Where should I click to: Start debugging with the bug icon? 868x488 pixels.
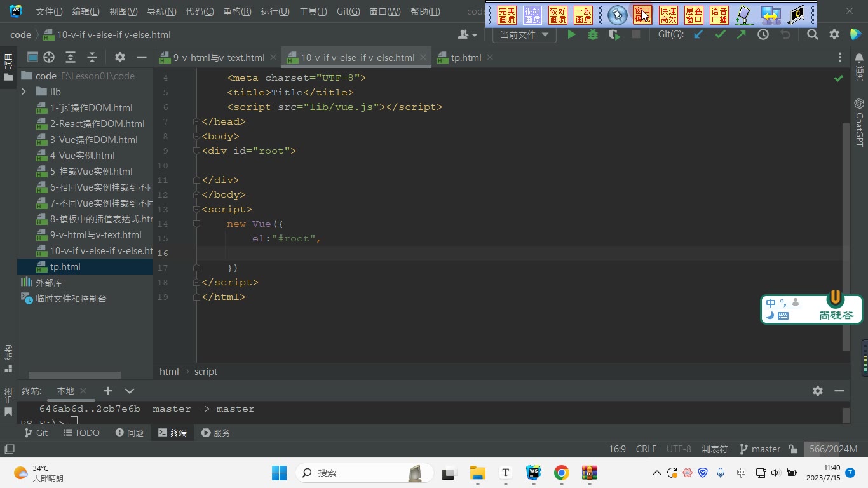coord(593,35)
